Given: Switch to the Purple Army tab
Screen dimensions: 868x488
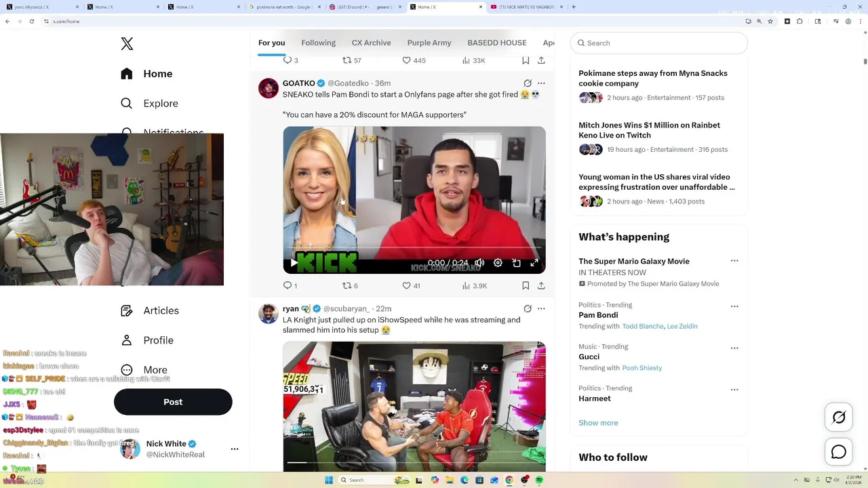Looking at the screenshot, I should coord(429,43).
